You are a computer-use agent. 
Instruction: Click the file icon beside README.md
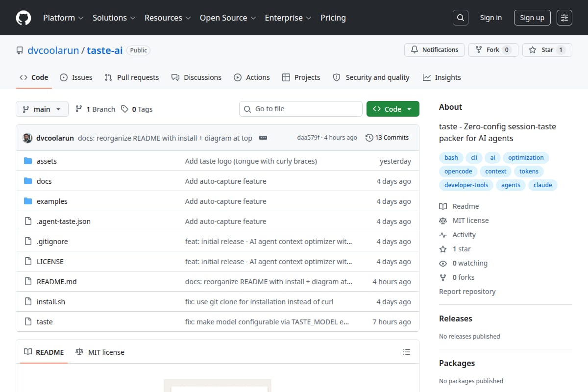click(x=28, y=282)
